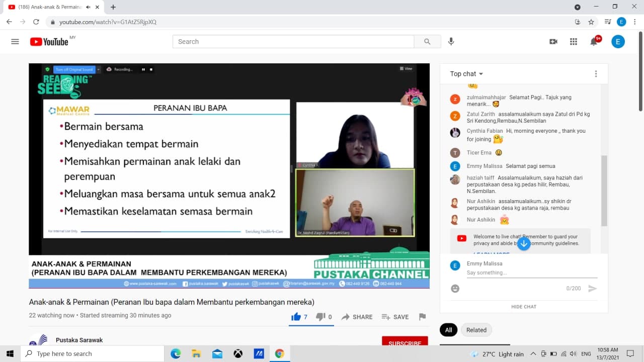Open the volume control in system tray
The image size is (644, 362).
click(x=573, y=354)
